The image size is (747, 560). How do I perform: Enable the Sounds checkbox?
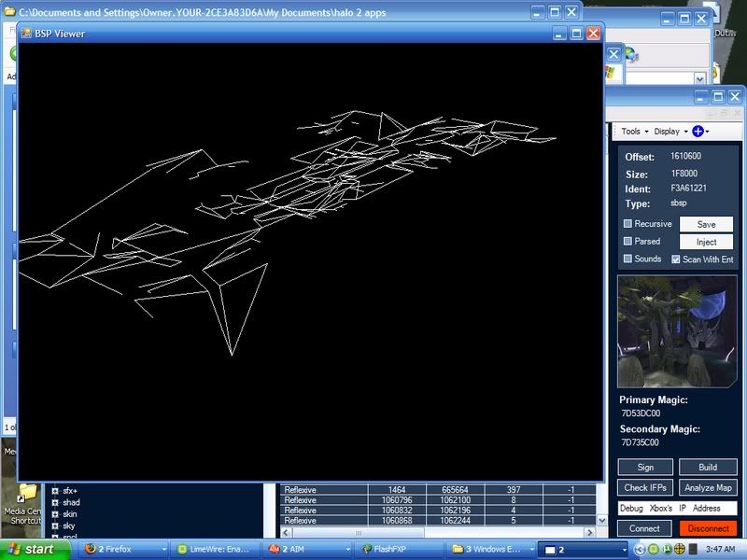point(627,259)
